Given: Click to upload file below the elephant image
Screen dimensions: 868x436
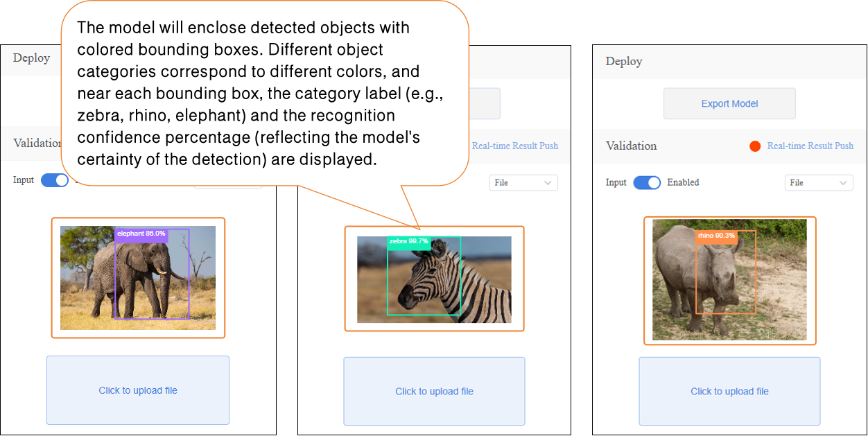Looking at the screenshot, I should (138, 390).
